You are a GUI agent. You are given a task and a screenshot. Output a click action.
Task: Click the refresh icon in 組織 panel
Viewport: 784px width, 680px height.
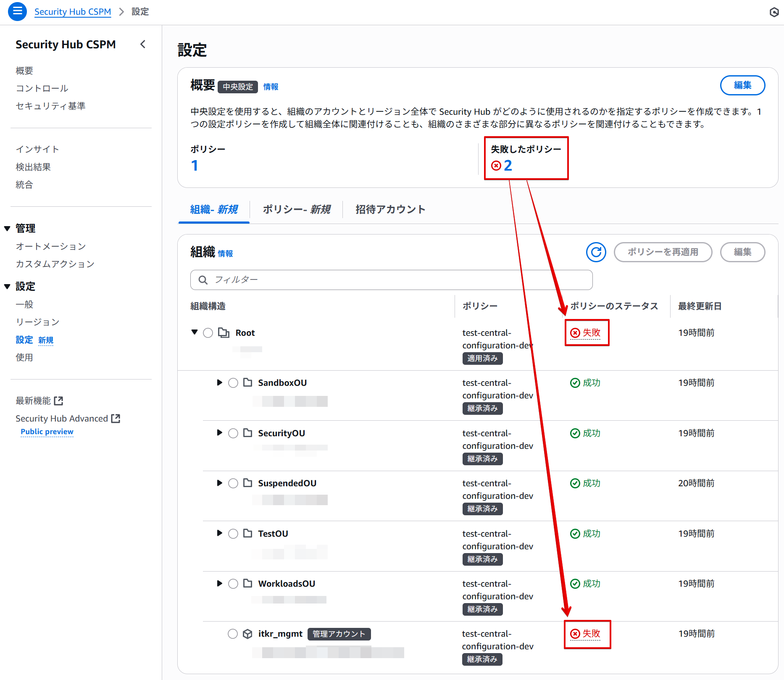(596, 252)
